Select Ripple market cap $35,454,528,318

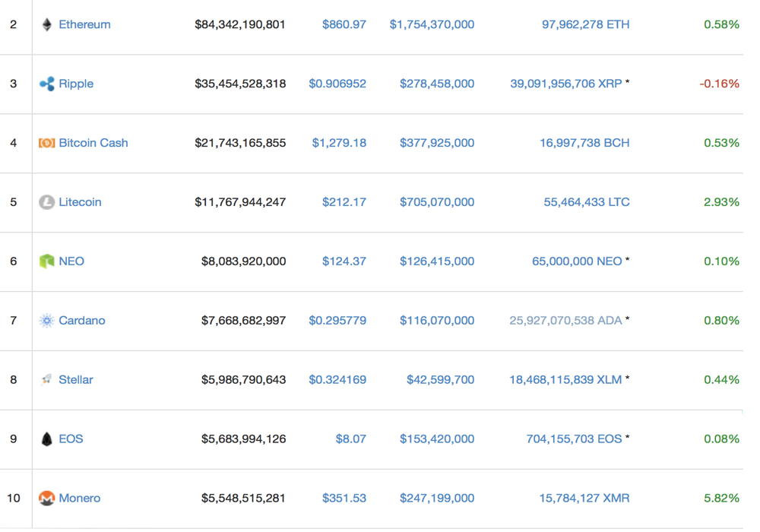(240, 84)
